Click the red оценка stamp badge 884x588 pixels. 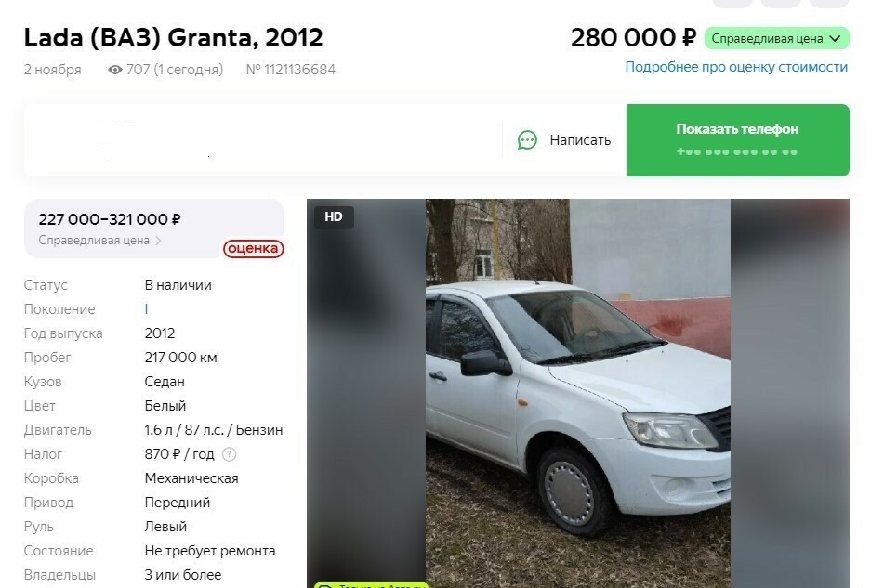pyautogui.click(x=253, y=248)
